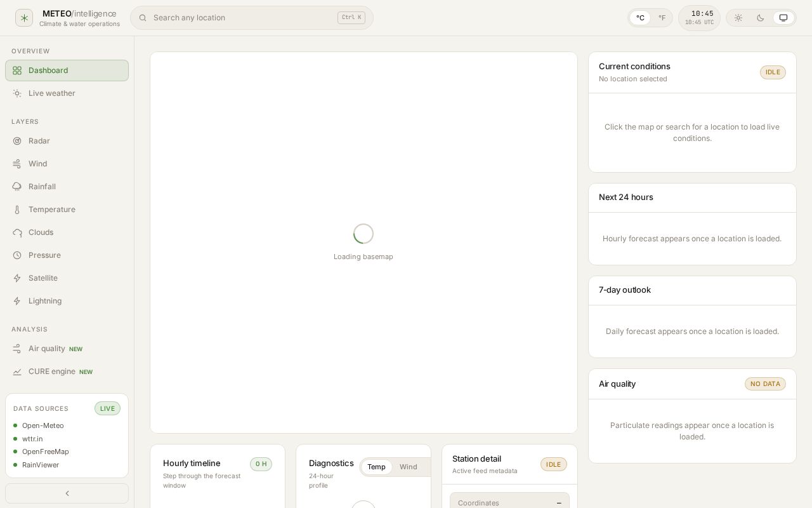This screenshot has width=812, height=508.
Task: Click the wttr.in data source
Action: (29, 439)
